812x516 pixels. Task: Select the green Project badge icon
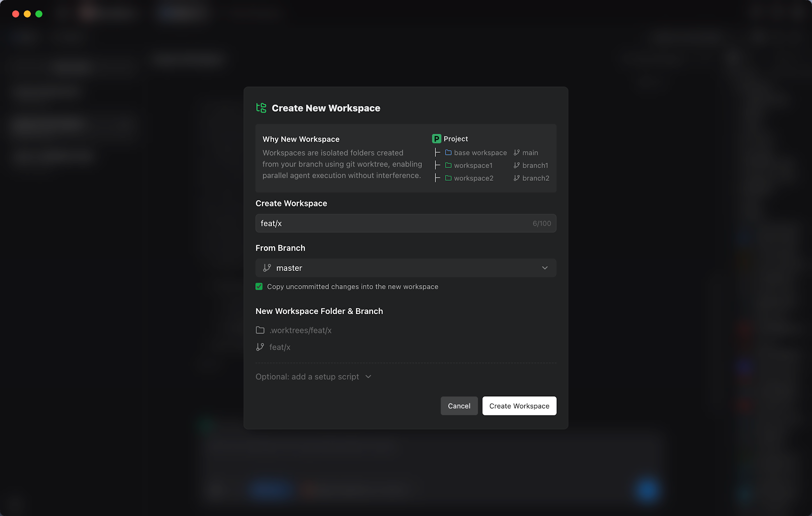tap(436, 139)
